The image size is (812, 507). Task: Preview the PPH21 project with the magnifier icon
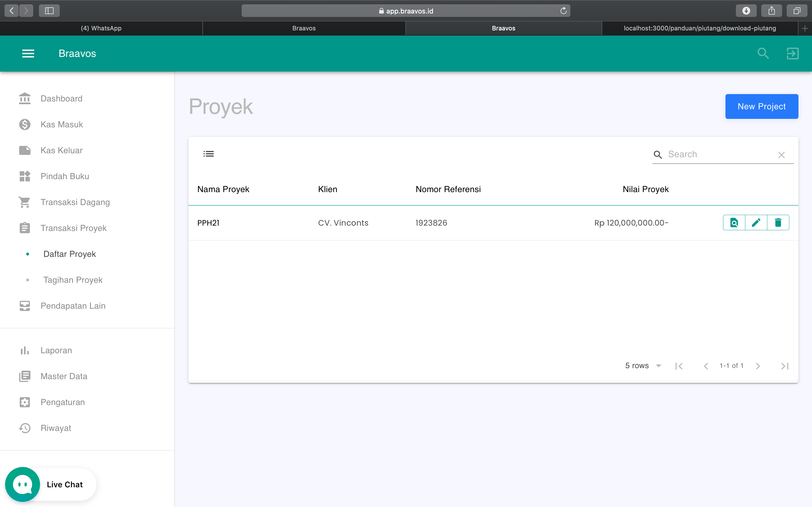pos(734,222)
